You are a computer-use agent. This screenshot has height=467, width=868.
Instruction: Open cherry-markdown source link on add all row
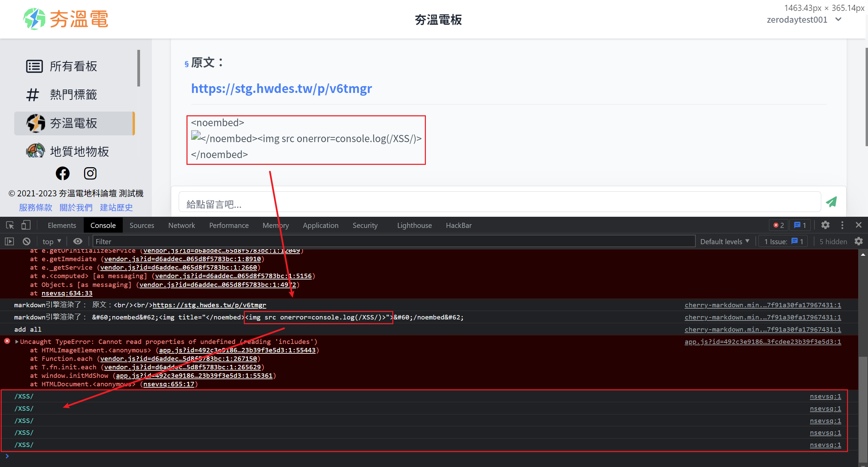pos(763,329)
